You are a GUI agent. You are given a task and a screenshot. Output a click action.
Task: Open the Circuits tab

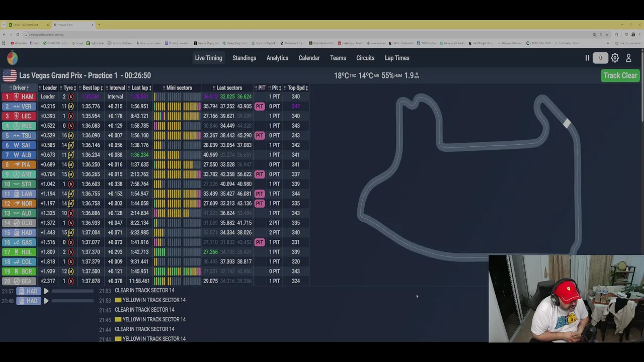[x=365, y=58]
